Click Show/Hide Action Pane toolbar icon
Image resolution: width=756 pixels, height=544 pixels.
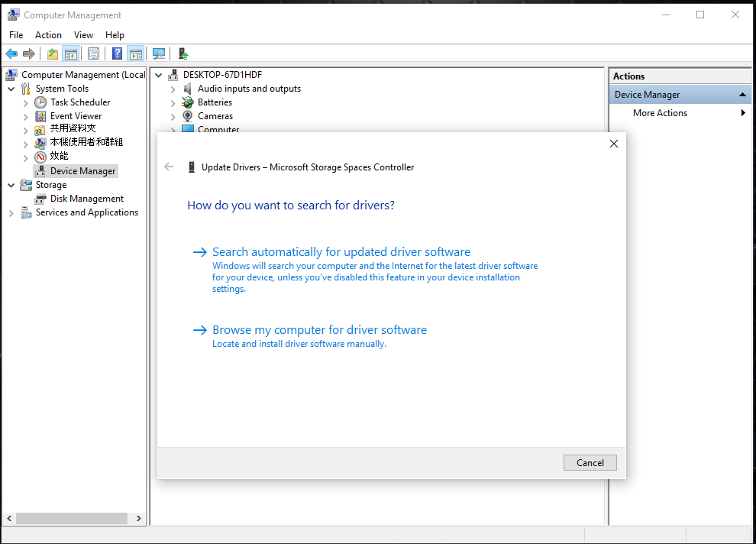click(135, 53)
